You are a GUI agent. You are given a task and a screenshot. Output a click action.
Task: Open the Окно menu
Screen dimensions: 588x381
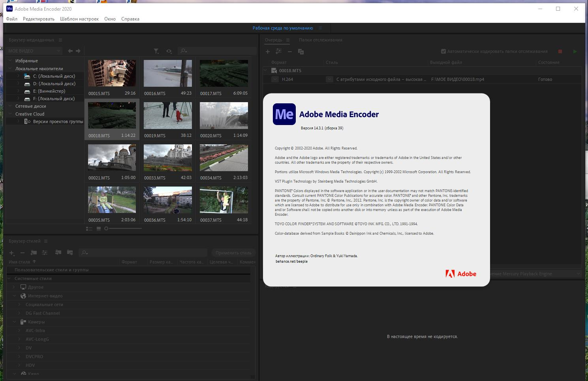110,19
